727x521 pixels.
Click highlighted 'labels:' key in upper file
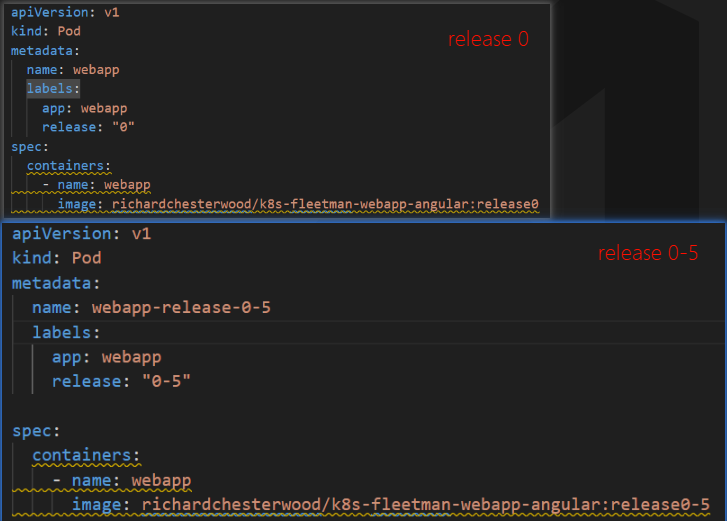click(x=53, y=89)
